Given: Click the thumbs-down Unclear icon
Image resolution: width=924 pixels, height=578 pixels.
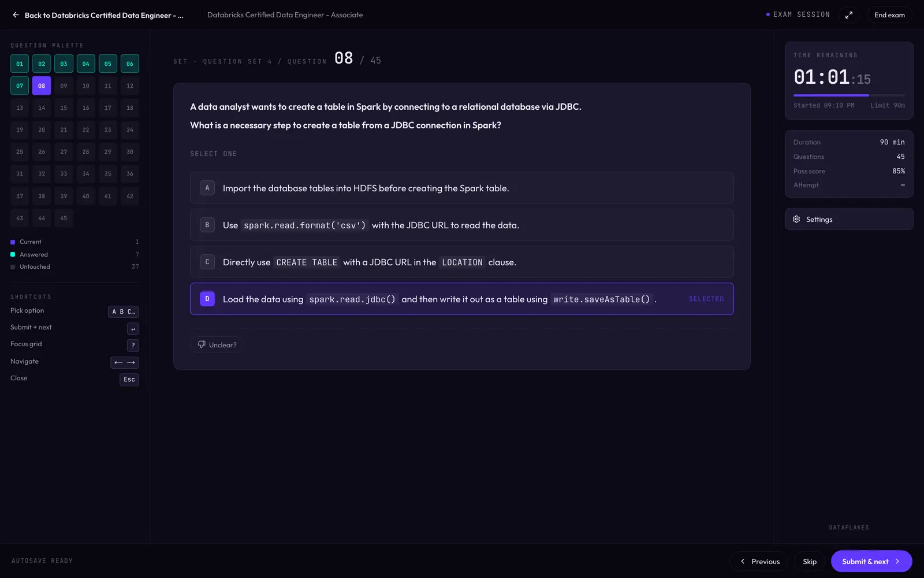Looking at the screenshot, I should 202,344.
